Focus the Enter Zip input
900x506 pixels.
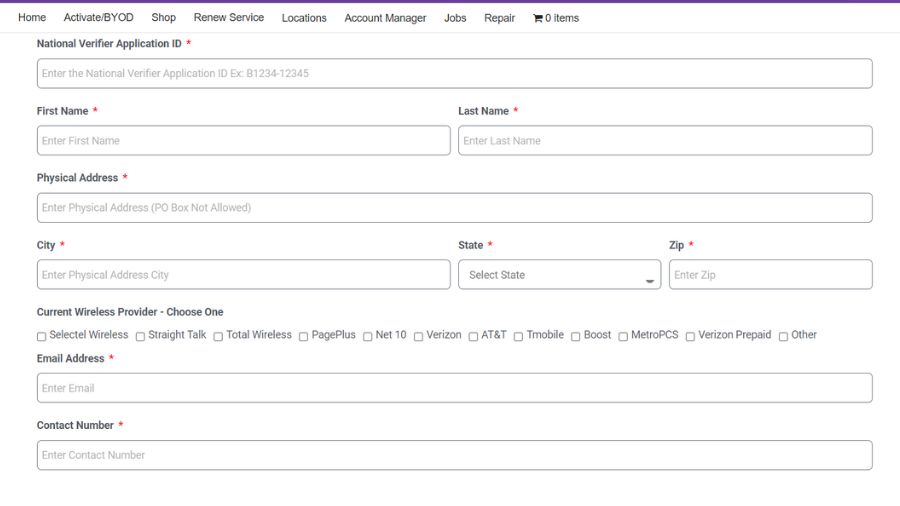tap(771, 275)
